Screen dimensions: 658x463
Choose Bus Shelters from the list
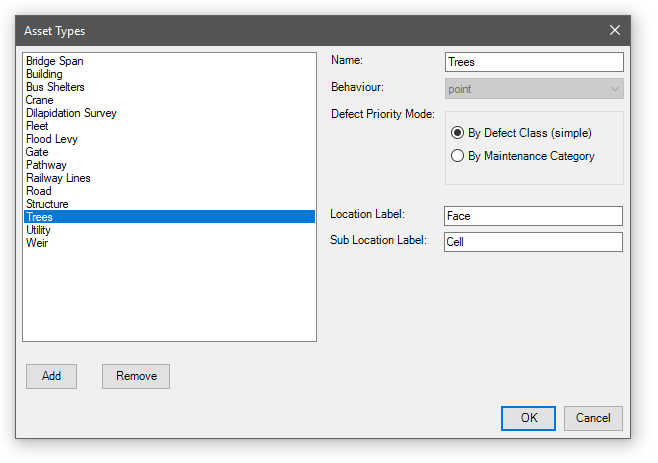tap(55, 87)
